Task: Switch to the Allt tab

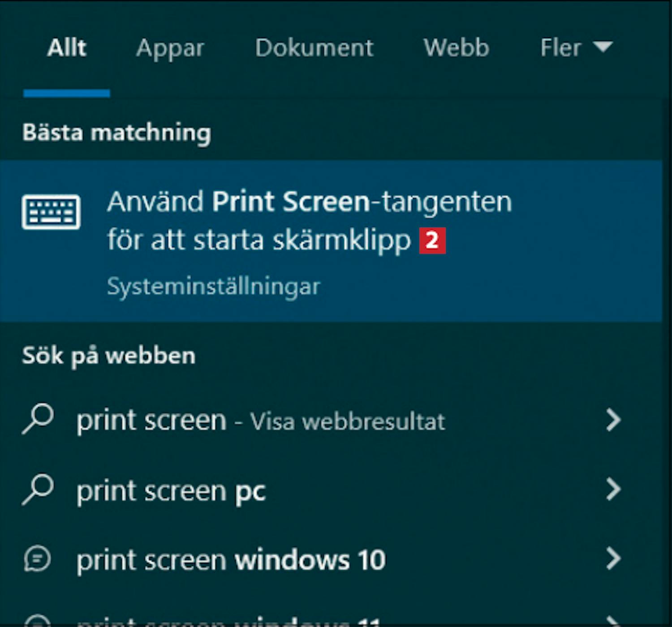Action: tap(67, 47)
